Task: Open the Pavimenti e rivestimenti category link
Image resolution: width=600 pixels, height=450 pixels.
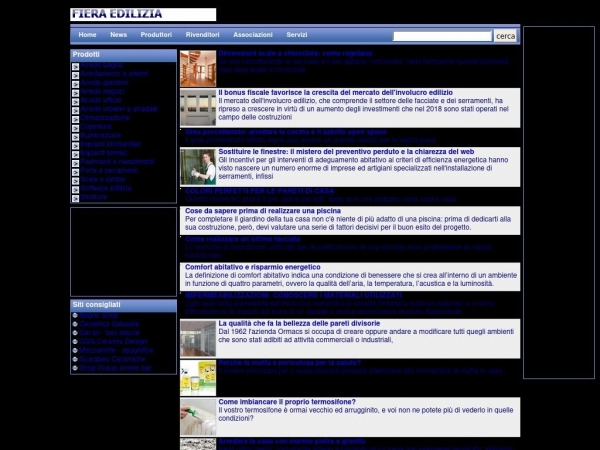Action: [117, 162]
